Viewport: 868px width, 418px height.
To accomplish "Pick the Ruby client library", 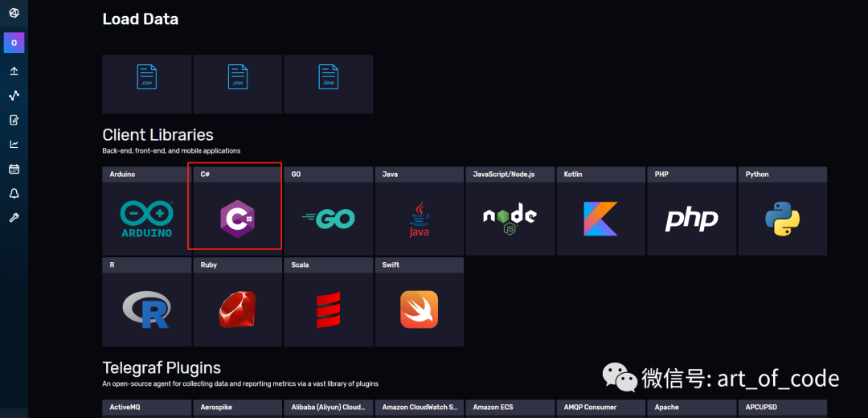I will point(237,307).
